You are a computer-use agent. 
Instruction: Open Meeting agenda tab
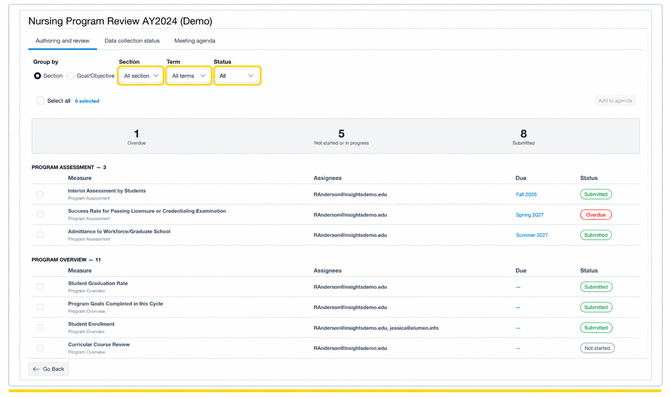194,41
